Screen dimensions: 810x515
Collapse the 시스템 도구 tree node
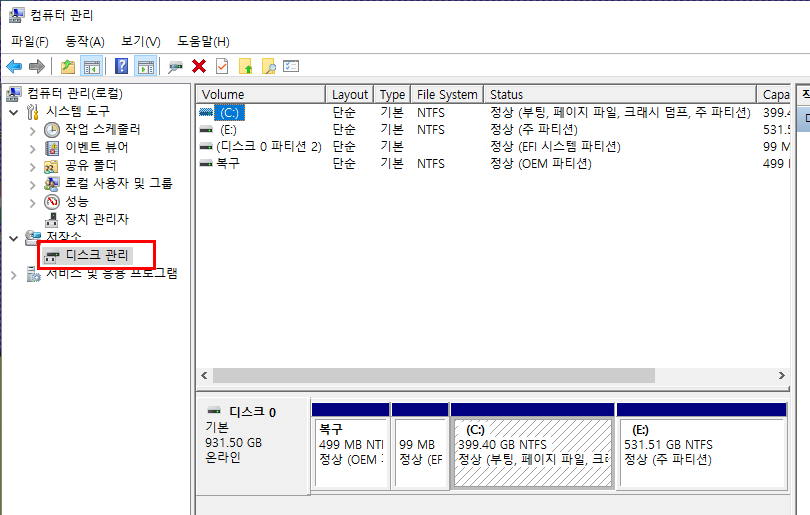[x=14, y=112]
